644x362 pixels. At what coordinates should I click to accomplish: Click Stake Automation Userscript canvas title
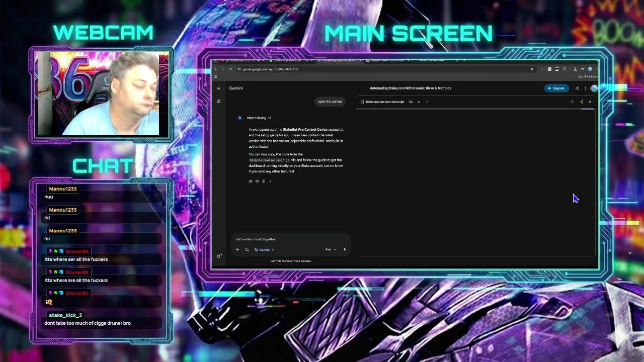pyautogui.click(x=385, y=102)
